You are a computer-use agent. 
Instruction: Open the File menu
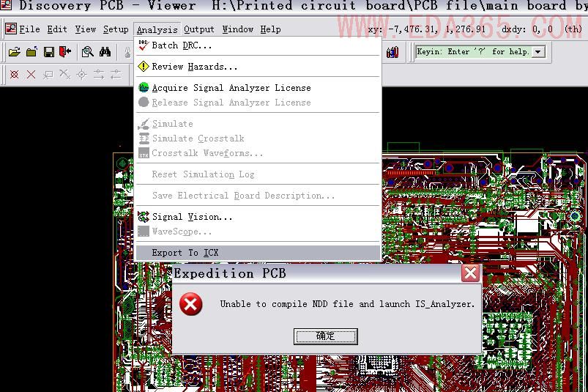point(29,29)
